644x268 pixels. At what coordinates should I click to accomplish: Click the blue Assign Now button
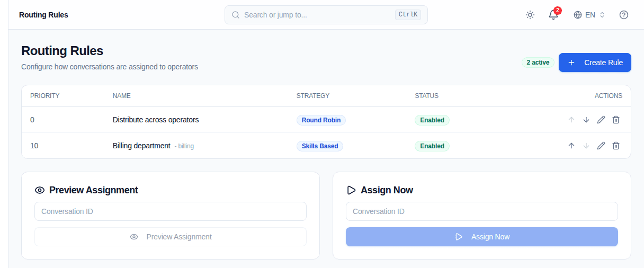pyautogui.click(x=482, y=237)
